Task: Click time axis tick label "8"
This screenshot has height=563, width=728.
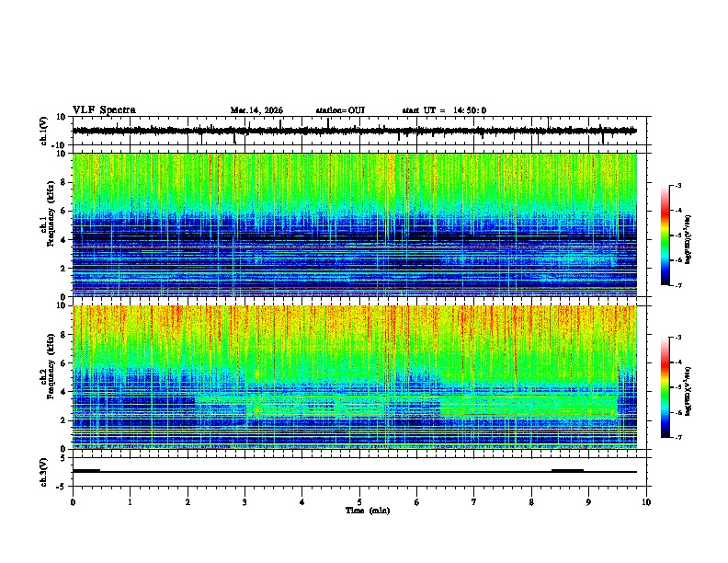Action: pyautogui.click(x=531, y=502)
